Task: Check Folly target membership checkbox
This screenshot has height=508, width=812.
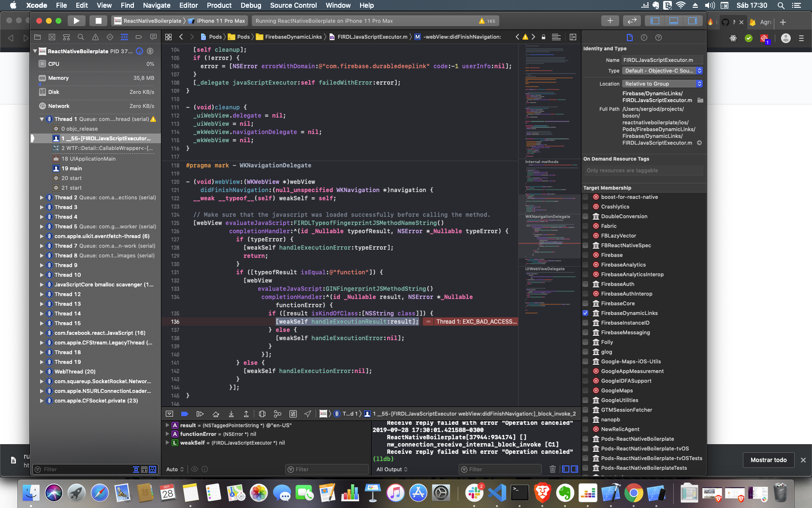Action: [585, 342]
